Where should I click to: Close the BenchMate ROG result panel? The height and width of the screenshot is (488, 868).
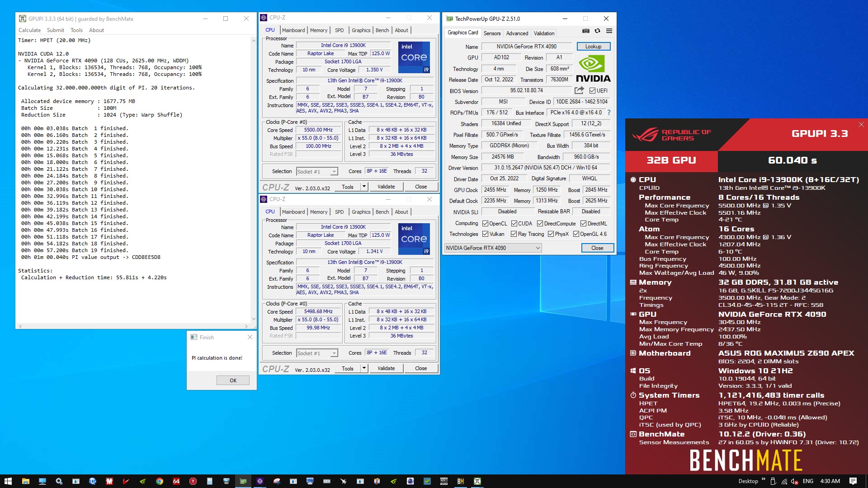(x=861, y=124)
